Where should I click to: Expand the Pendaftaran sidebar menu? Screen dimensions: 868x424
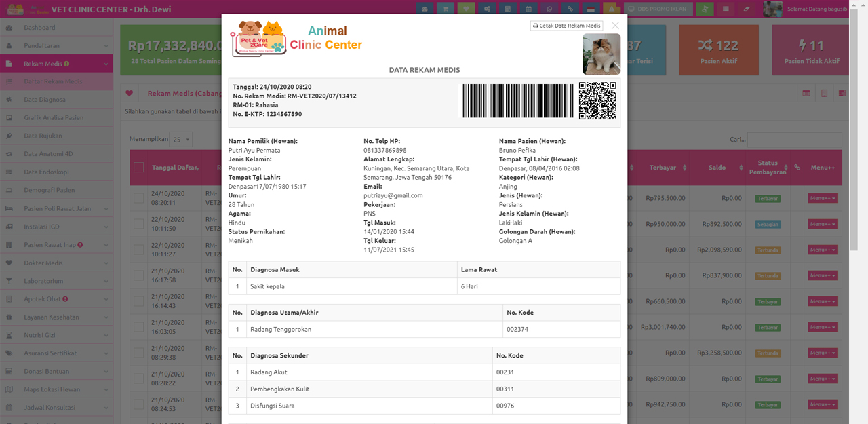tap(56, 45)
